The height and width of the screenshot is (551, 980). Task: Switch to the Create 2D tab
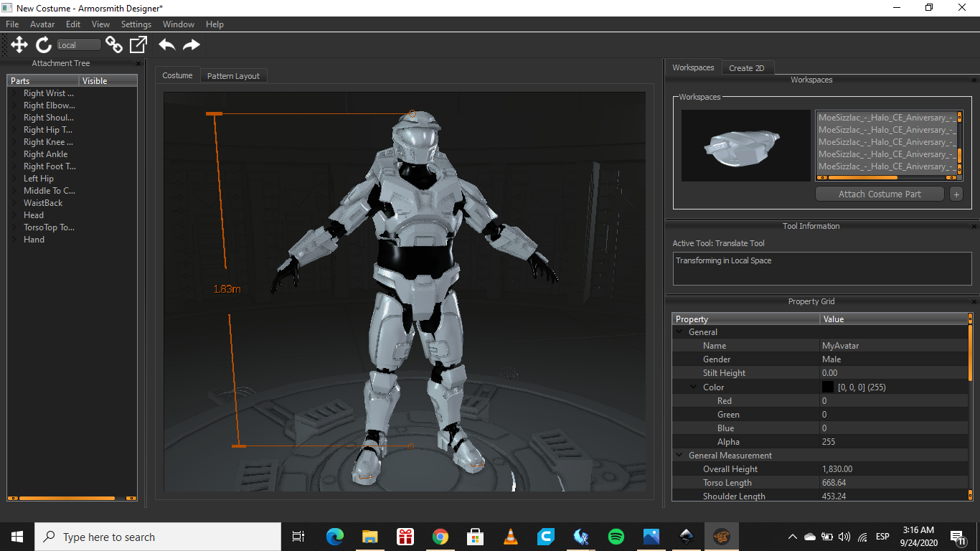point(746,68)
